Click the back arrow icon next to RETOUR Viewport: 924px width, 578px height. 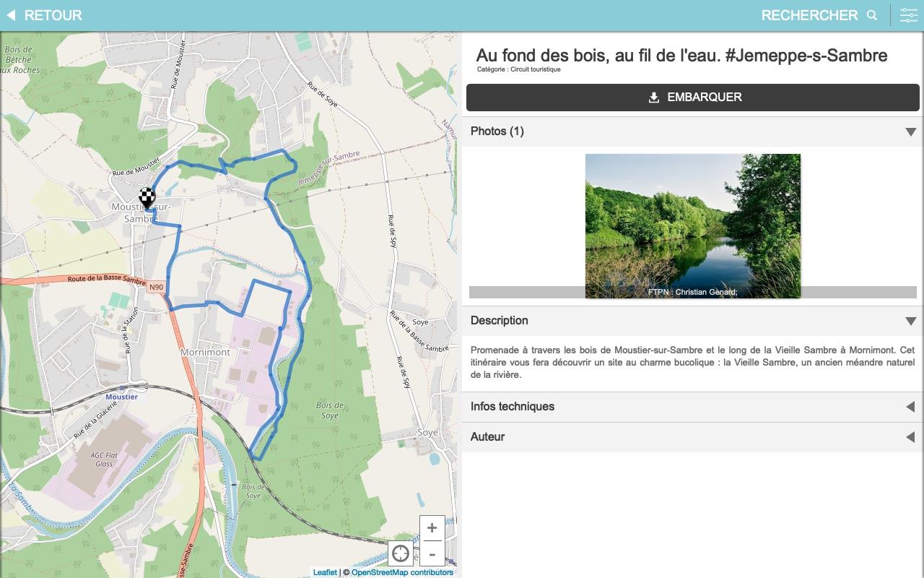pyautogui.click(x=11, y=15)
